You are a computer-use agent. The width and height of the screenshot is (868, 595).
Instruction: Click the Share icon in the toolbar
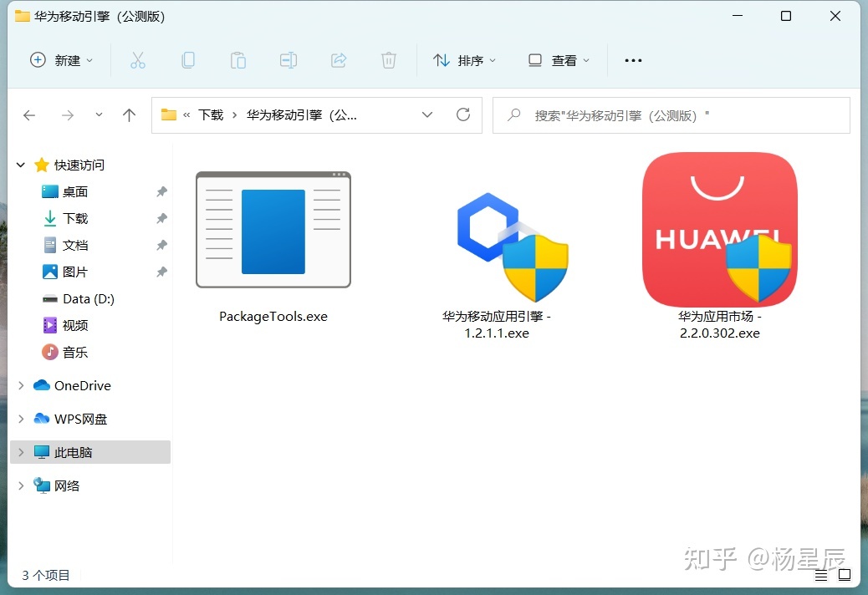pos(338,59)
